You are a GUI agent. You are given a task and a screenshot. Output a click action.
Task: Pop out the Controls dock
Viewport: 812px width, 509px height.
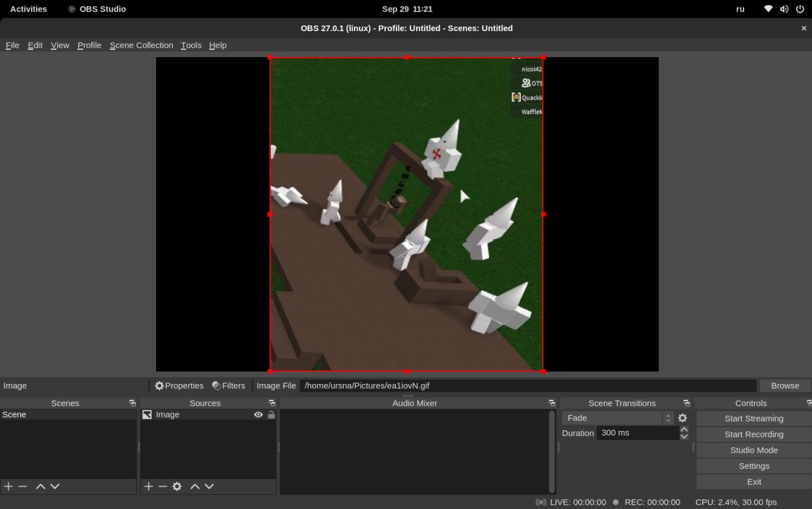pyautogui.click(x=809, y=403)
